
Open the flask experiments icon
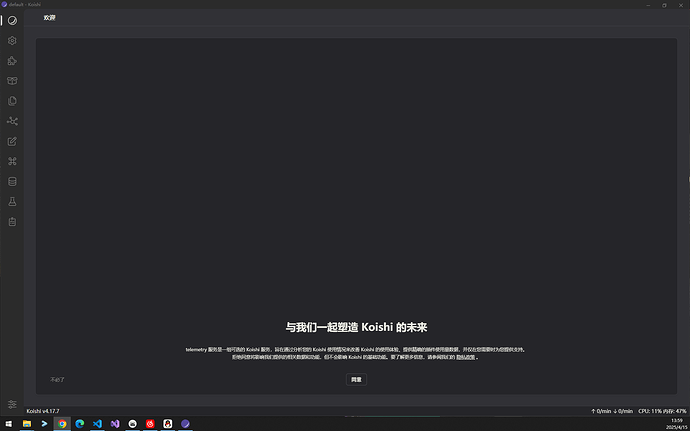(x=12, y=202)
